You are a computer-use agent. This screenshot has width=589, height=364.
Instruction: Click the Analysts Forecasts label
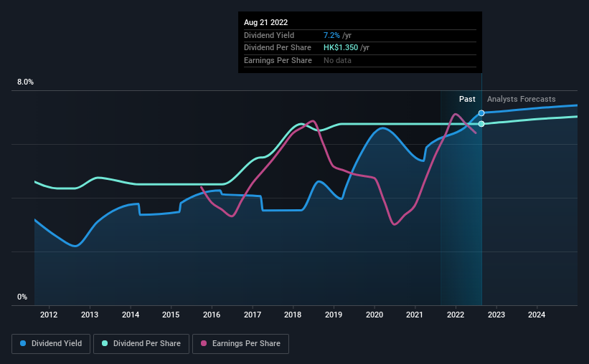pos(522,99)
